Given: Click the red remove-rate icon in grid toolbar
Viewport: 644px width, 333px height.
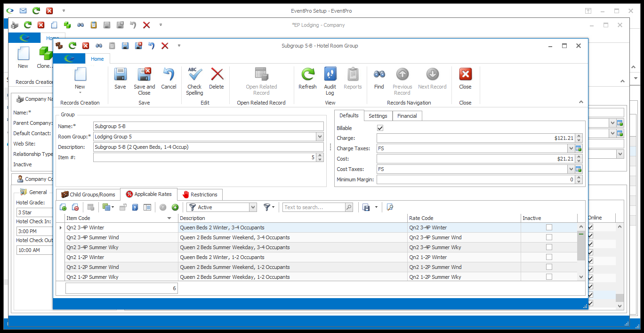Looking at the screenshot, I should click(75, 207).
